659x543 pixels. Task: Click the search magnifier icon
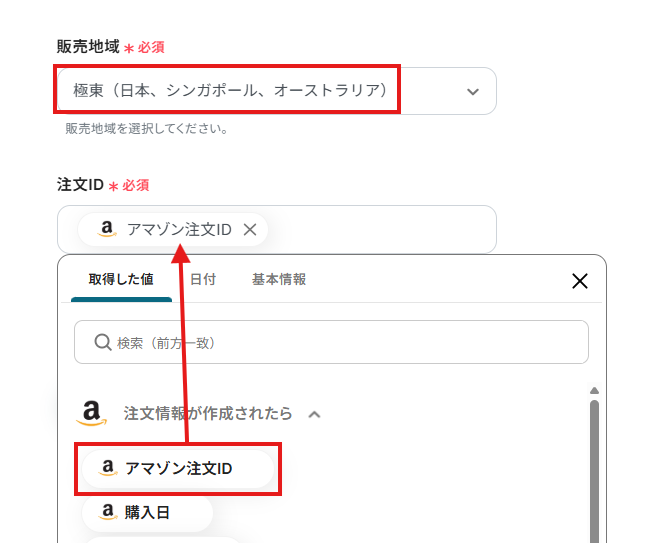tap(102, 342)
